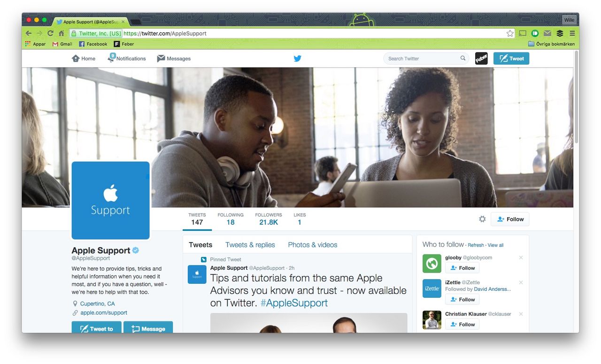Switch to the Tweets & replies tab

(x=250, y=244)
